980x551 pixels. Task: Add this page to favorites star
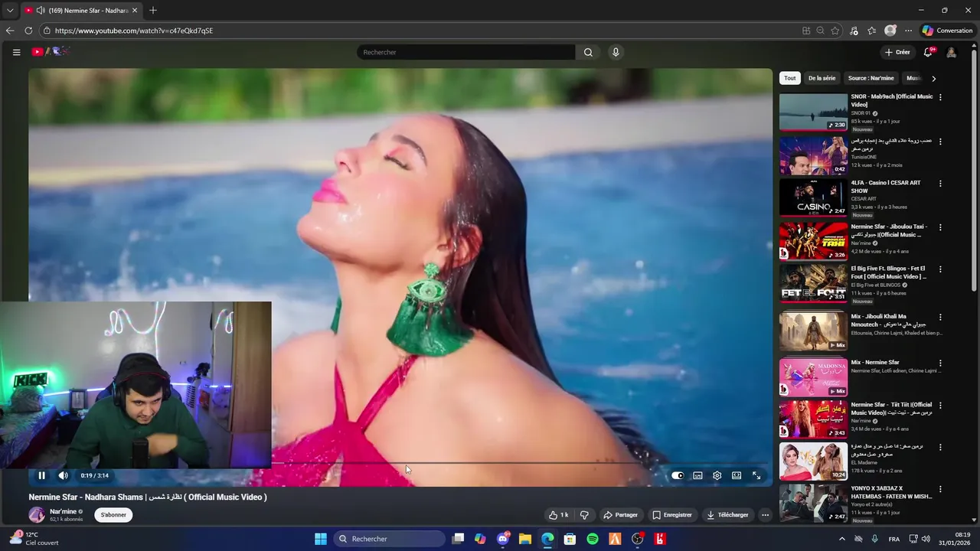(835, 31)
